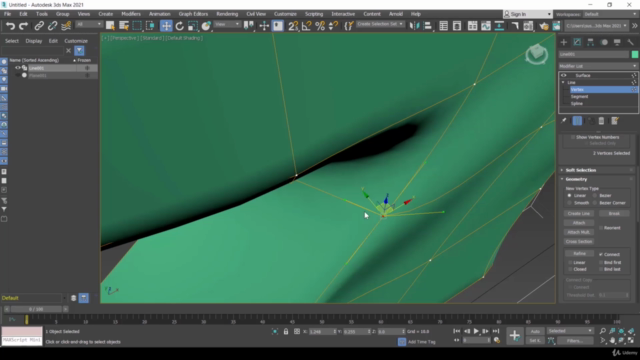This screenshot has width=640, height=360.
Task: Click the Create Line button
Action: point(579,213)
